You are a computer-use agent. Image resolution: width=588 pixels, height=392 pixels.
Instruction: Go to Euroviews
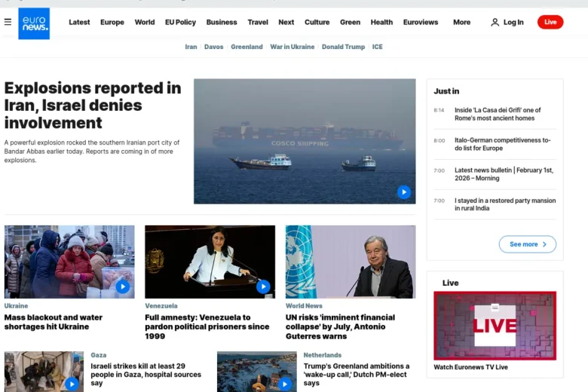(x=421, y=22)
